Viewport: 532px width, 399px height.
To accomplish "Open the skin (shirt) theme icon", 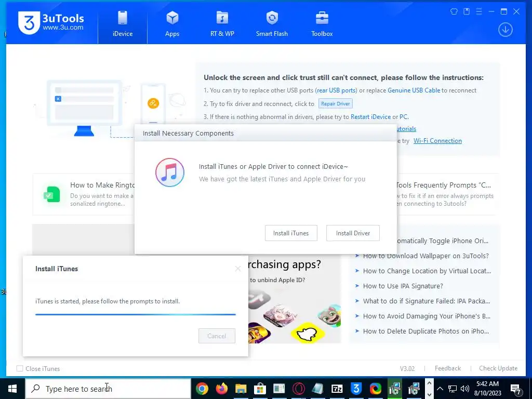I will pos(454,11).
